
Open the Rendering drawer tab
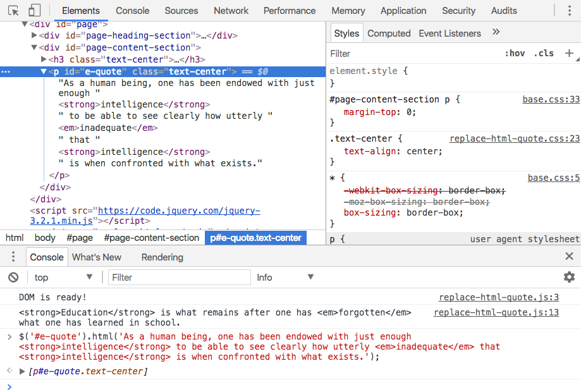pyautogui.click(x=162, y=257)
